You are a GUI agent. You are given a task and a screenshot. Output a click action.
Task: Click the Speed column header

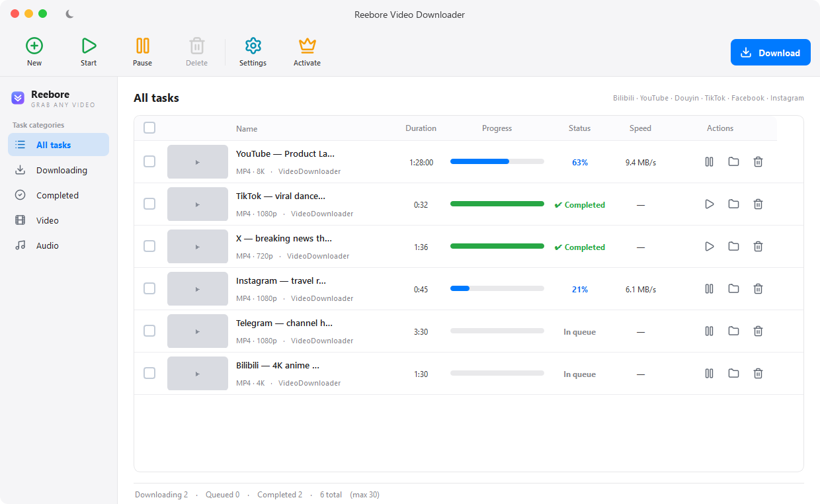click(641, 128)
